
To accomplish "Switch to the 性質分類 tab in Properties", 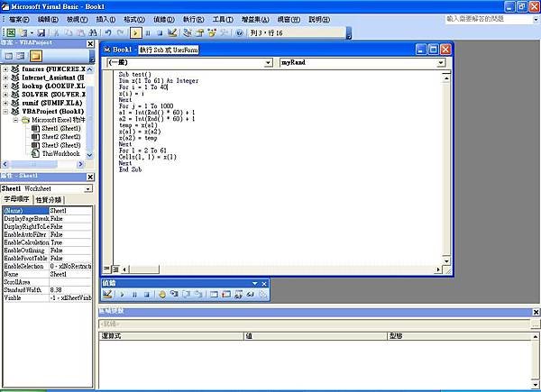I will tap(49, 200).
